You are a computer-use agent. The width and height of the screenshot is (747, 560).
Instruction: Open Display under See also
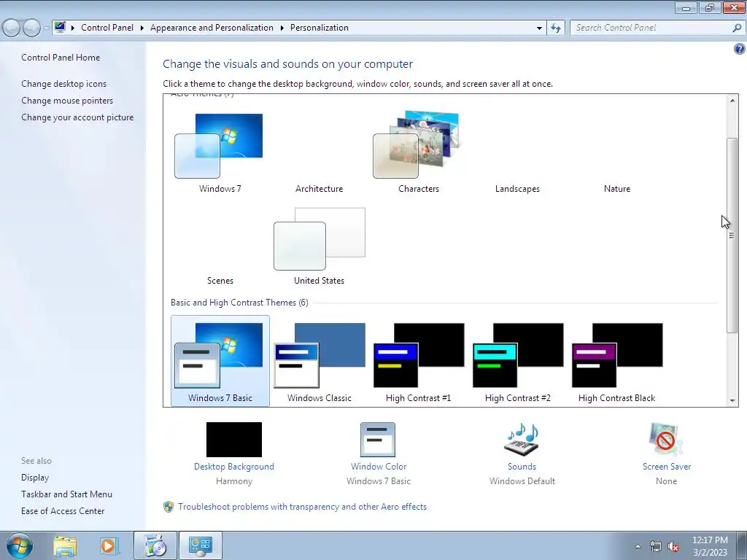35,478
